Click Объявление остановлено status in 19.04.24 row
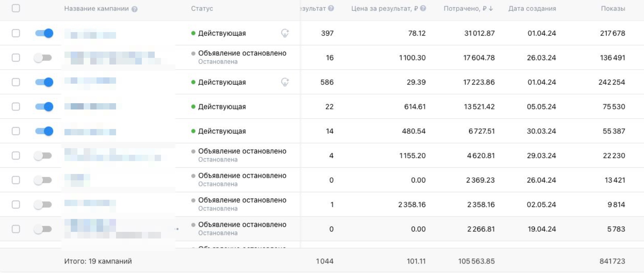Image resolution: width=644 pixels, height=280 pixels. 242,225
